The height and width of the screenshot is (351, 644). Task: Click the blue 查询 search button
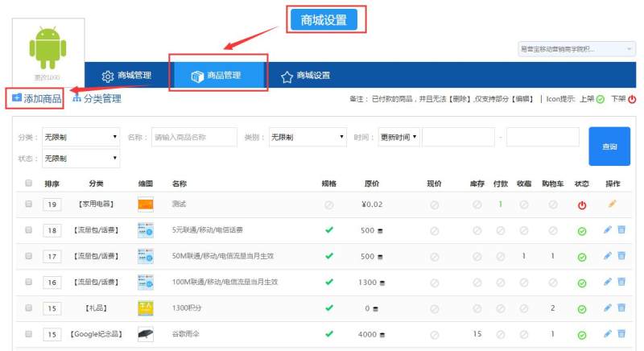tap(609, 147)
